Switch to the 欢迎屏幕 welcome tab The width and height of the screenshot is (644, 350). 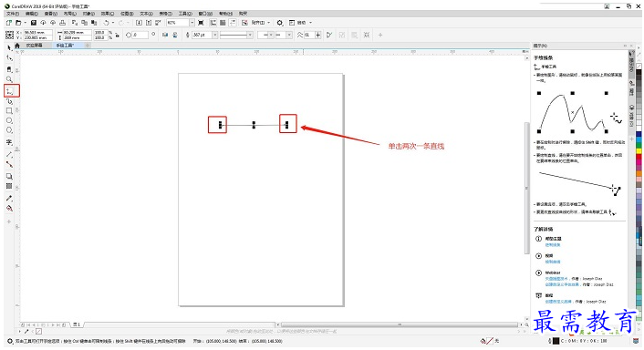[x=34, y=46]
